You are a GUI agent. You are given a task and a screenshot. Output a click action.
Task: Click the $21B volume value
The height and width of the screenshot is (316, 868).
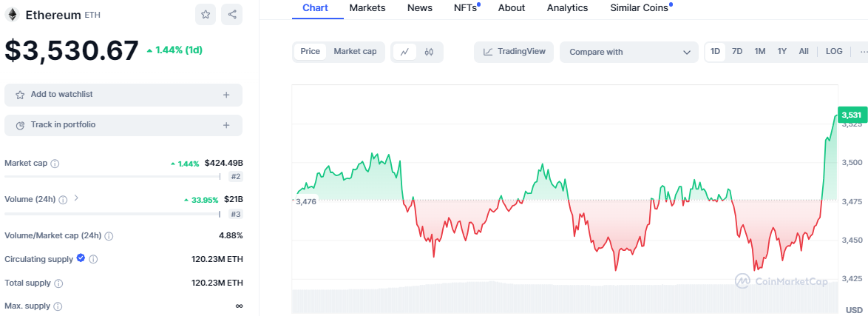click(234, 199)
